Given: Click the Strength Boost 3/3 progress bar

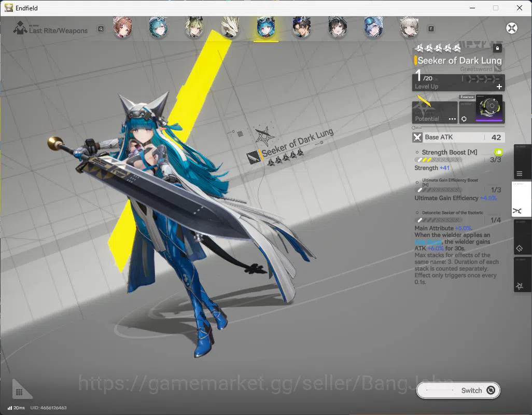Looking at the screenshot, I should 438,160.
